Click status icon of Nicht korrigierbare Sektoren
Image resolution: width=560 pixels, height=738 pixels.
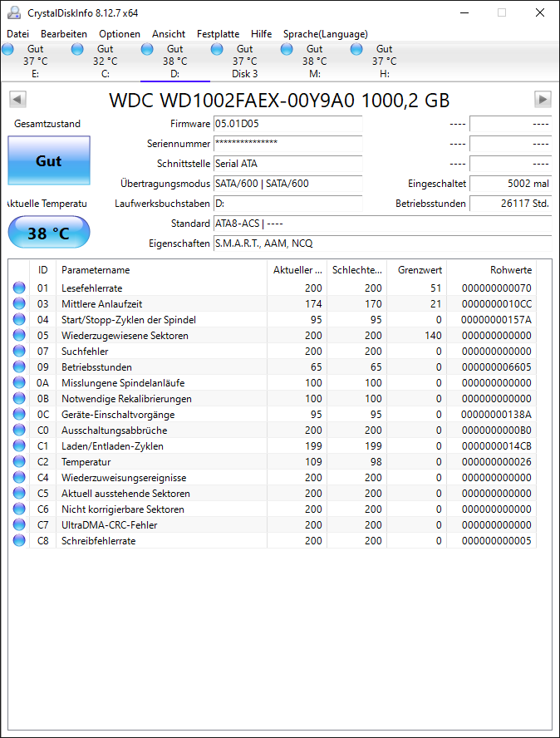click(x=19, y=509)
